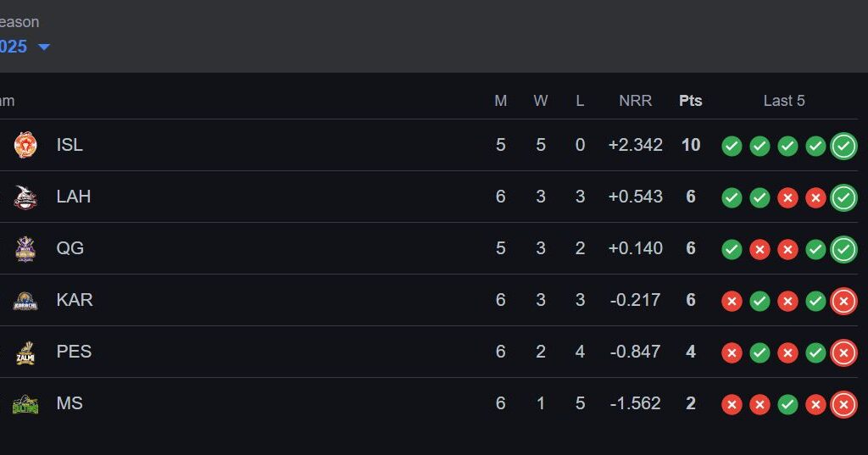Click ISL's most recent win icon
This screenshot has width=868, height=455.
click(x=843, y=146)
